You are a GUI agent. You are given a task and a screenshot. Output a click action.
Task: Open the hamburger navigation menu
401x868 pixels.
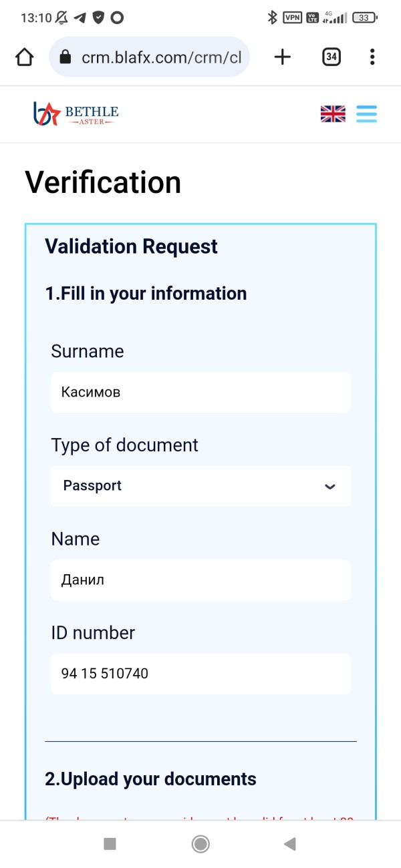tap(366, 114)
